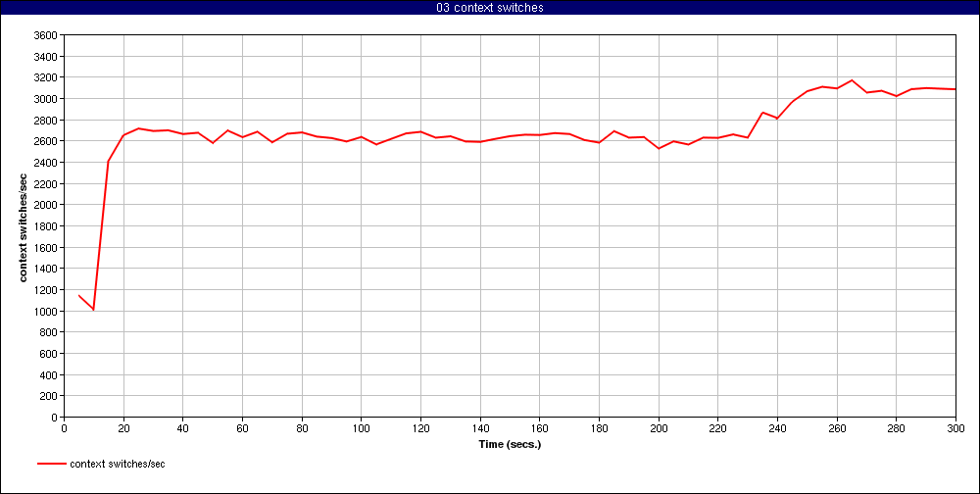Click the x-axis label 'Time (secs.)'

tap(510, 445)
